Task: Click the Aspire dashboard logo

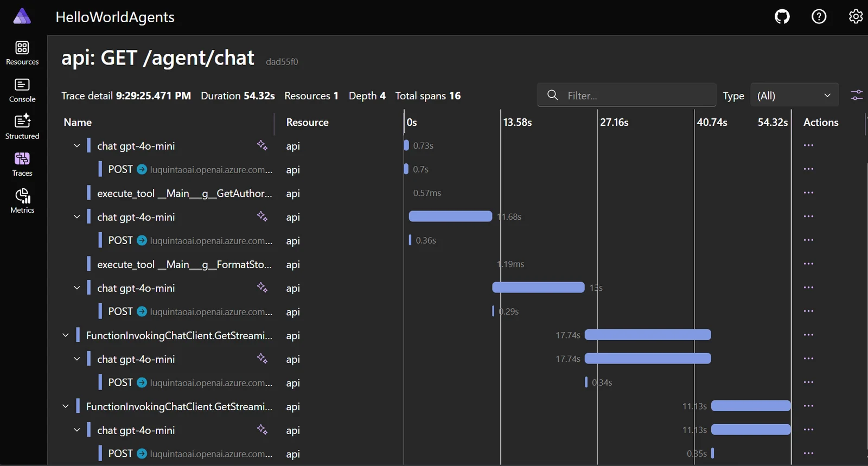Action: pos(22,16)
